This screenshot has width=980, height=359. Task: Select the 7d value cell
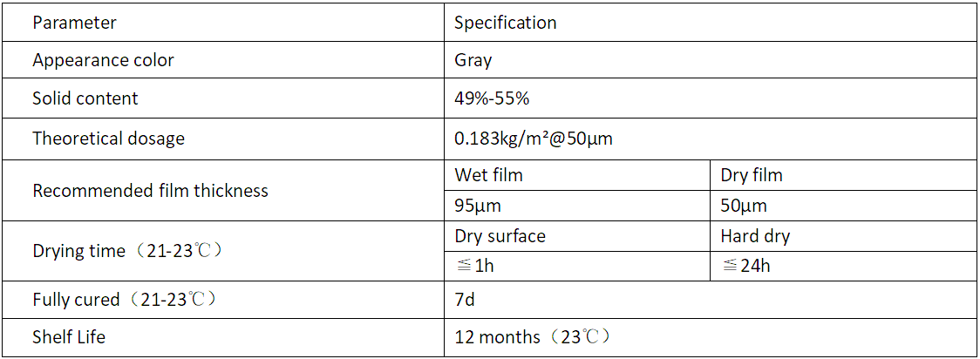tap(711, 300)
